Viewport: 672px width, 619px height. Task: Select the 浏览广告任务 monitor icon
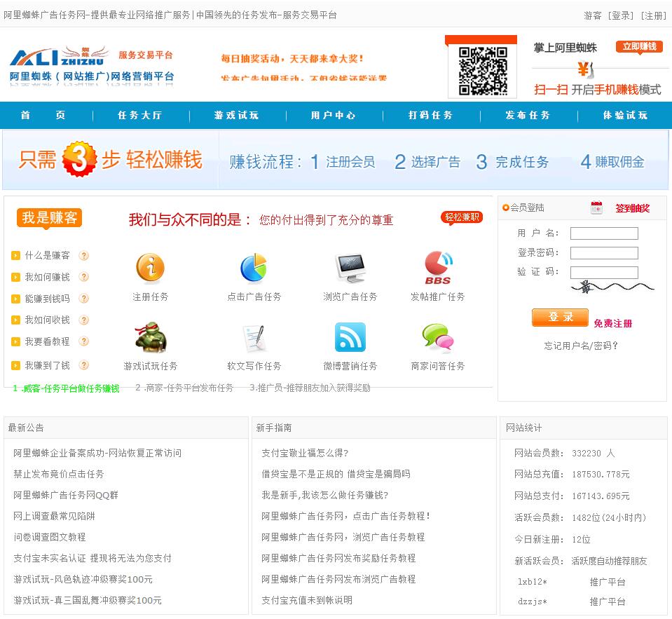point(350,268)
